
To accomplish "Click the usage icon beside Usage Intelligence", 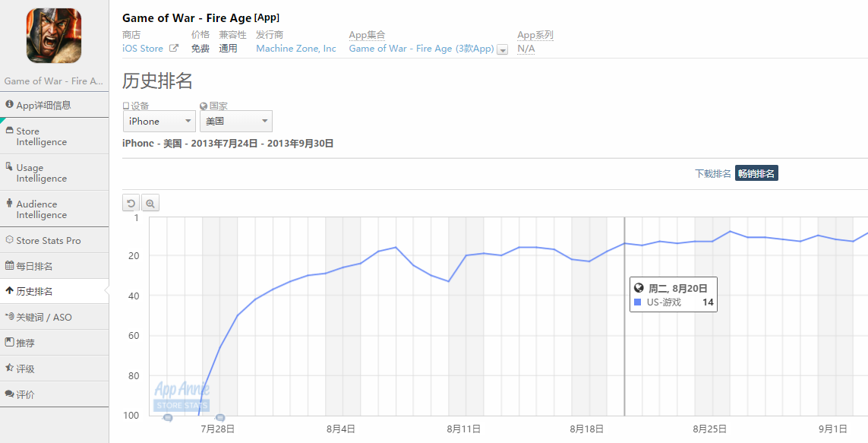I will tap(9, 166).
